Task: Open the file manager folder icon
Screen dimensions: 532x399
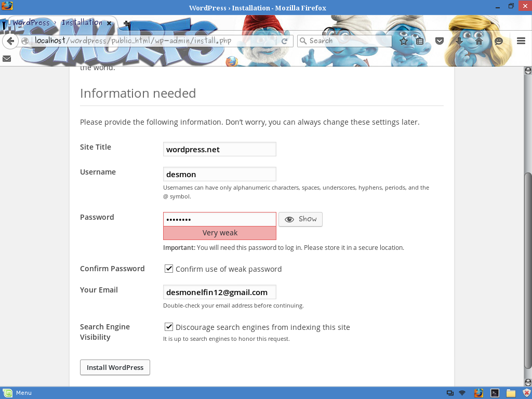Action: pyautogui.click(x=511, y=393)
